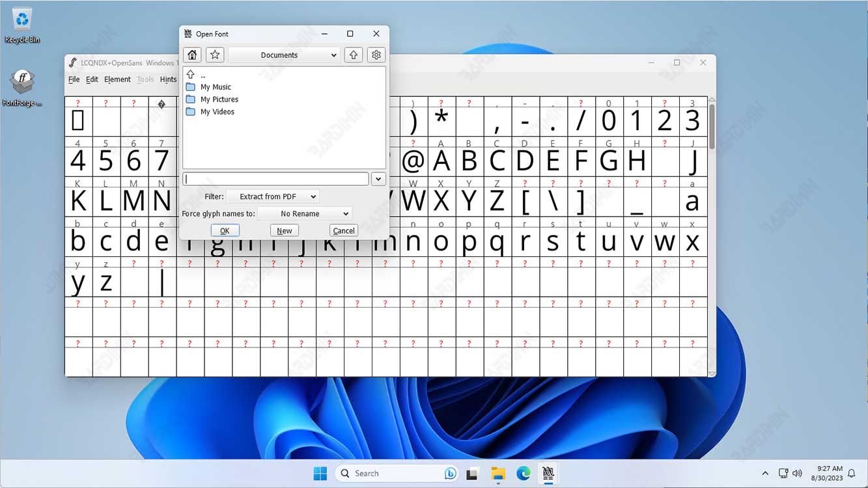Open bookmarks with the star icon

(x=215, y=55)
